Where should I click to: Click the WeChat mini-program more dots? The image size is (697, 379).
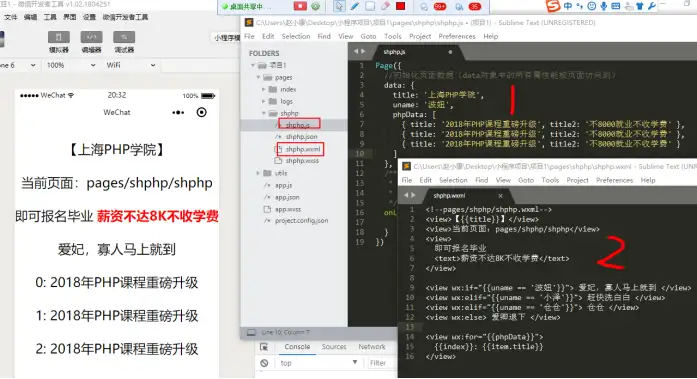[178, 112]
